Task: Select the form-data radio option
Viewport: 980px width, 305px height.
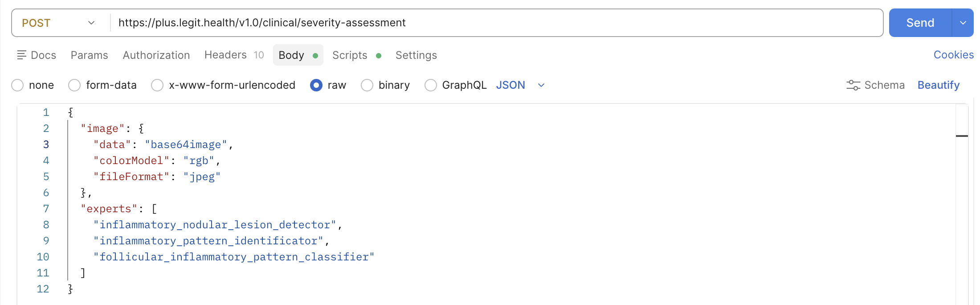Action: [74, 85]
